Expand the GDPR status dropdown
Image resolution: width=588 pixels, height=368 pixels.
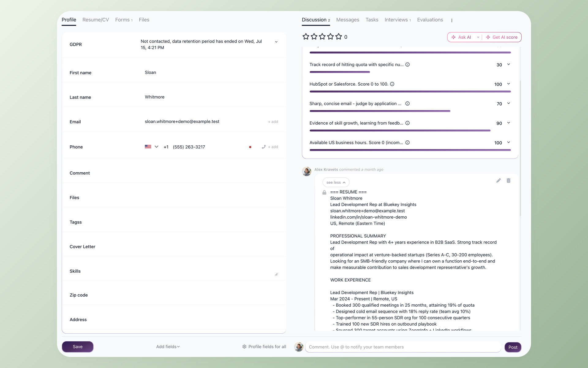click(276, 42)
